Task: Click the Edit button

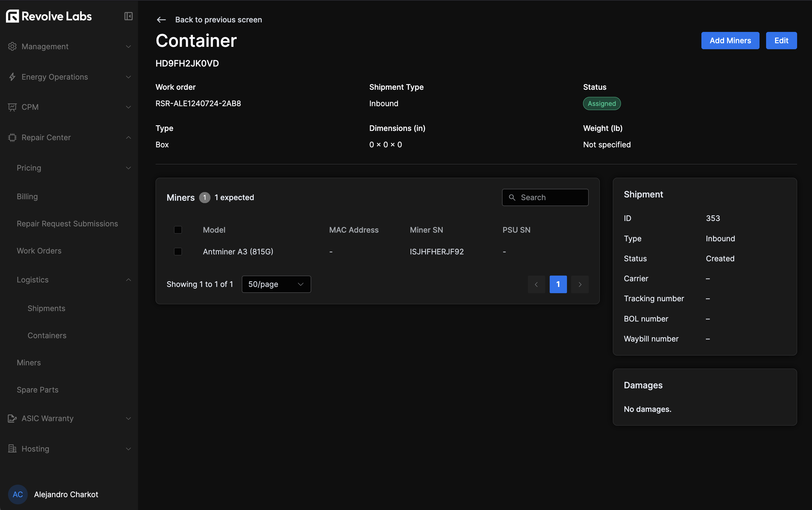Action: point(781,41)
